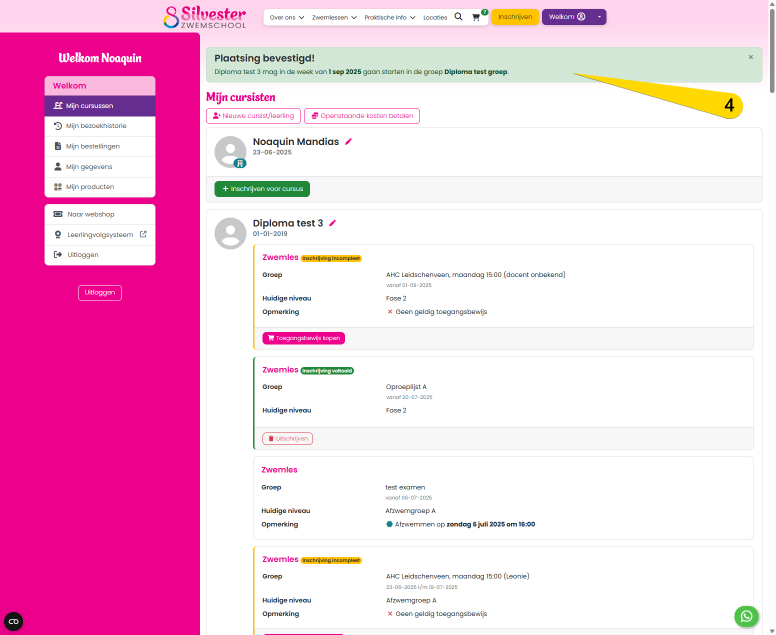Click Noaquin Mandias profile avatar
The width and height of the screenshot is (776, 635).
point(230,152)
